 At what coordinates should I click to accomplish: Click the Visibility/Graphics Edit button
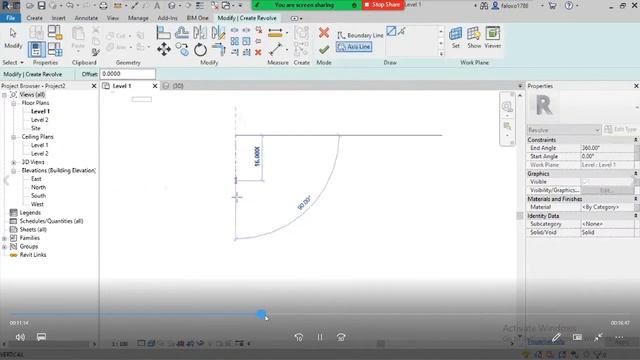[x=607, y=190]
